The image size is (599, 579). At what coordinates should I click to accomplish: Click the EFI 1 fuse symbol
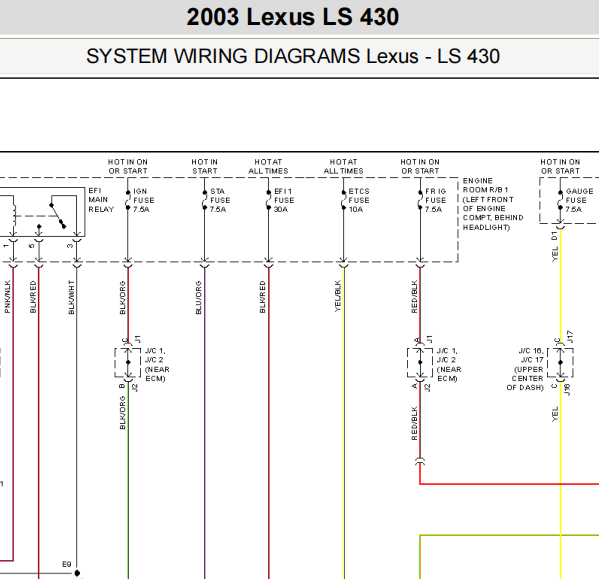click(269, 200)
